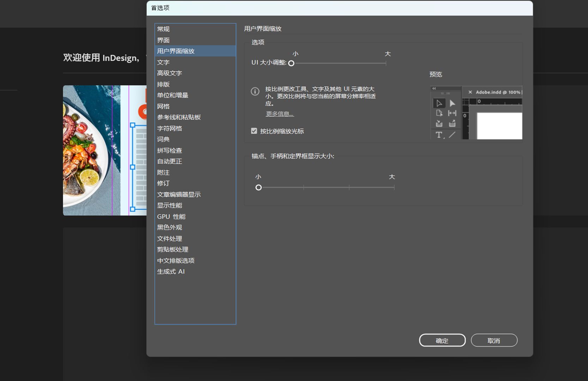Click the Page tool icon in preview

[x=439, y=113]
